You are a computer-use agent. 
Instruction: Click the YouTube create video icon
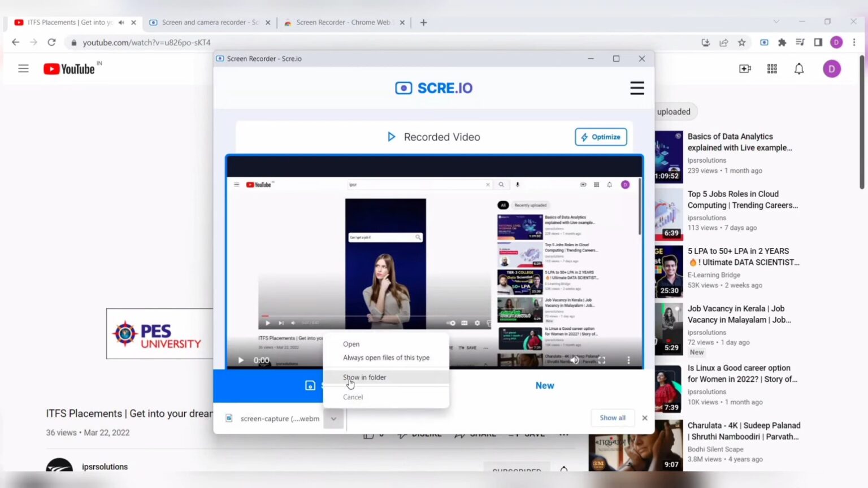click(x=745, y=69)
